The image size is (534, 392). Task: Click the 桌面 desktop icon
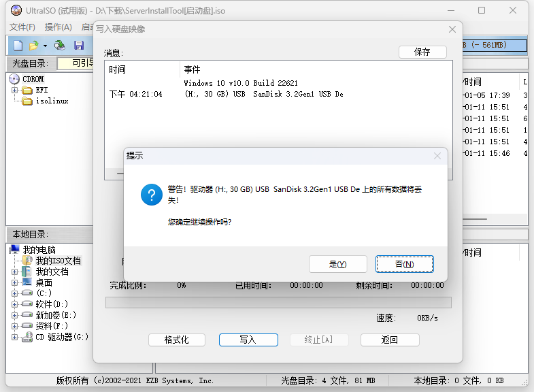(x=27, y=282)
